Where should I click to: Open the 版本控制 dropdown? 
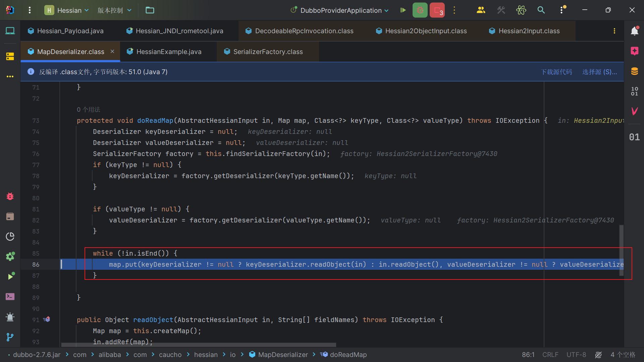click(115, 10)
